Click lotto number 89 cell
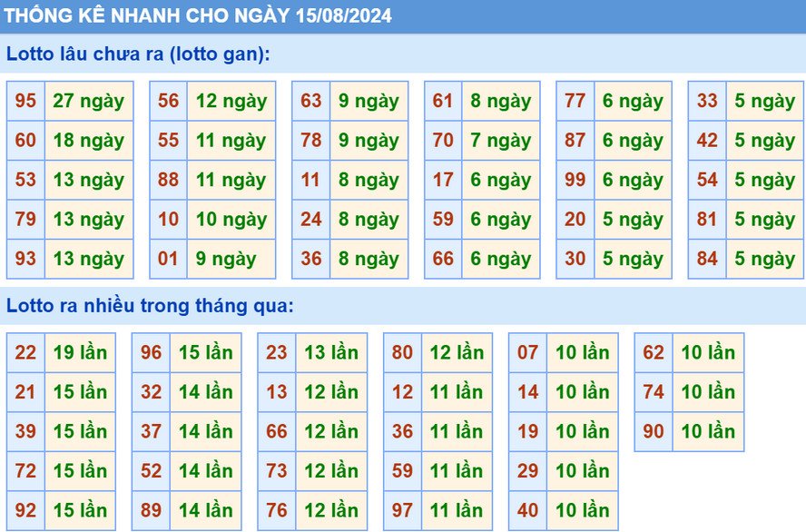The height and width of the screenshot is (532, 806). click(151, 510)
